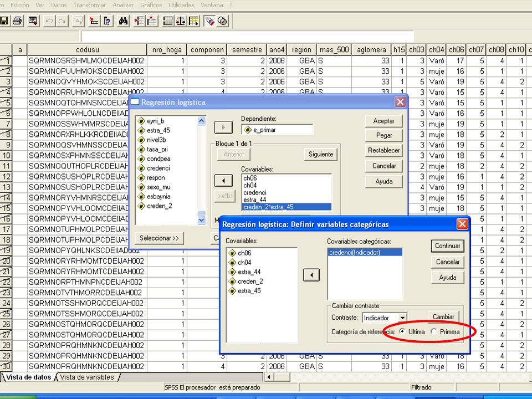This screenshot has height=399, width=532.
Task: Switch to the Vista de variables tab
Action: (x=87, y=377)
